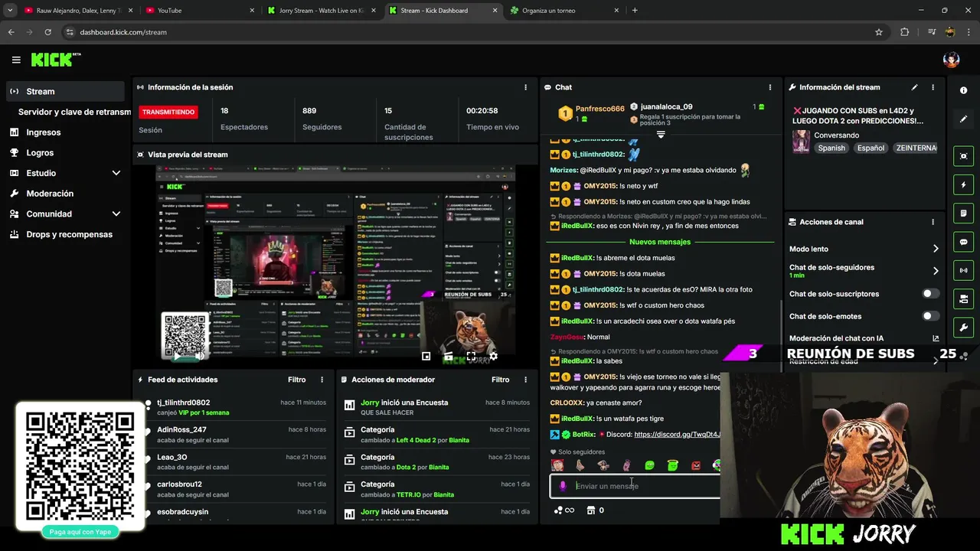
Task: Click the info icon in the right sidebar
Action: (x=963, y=90)
